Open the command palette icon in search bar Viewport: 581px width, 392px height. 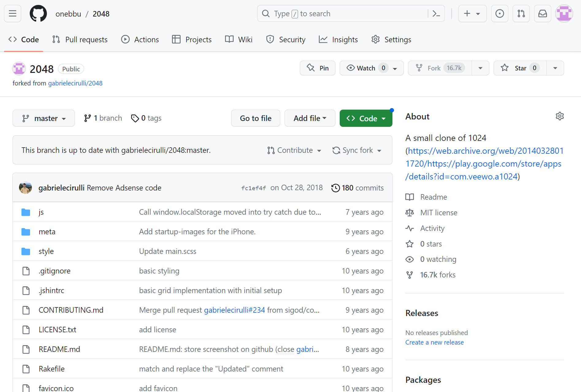436,13
